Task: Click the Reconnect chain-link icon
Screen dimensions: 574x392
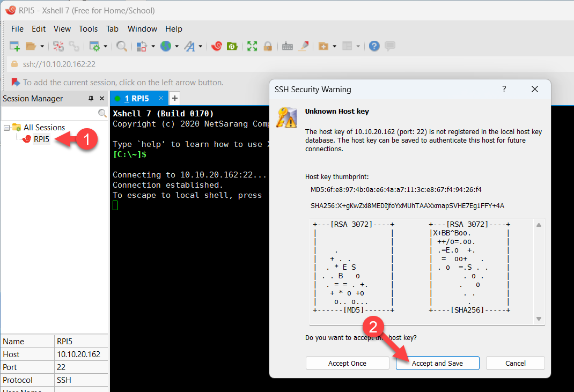Action: [74, 46]
